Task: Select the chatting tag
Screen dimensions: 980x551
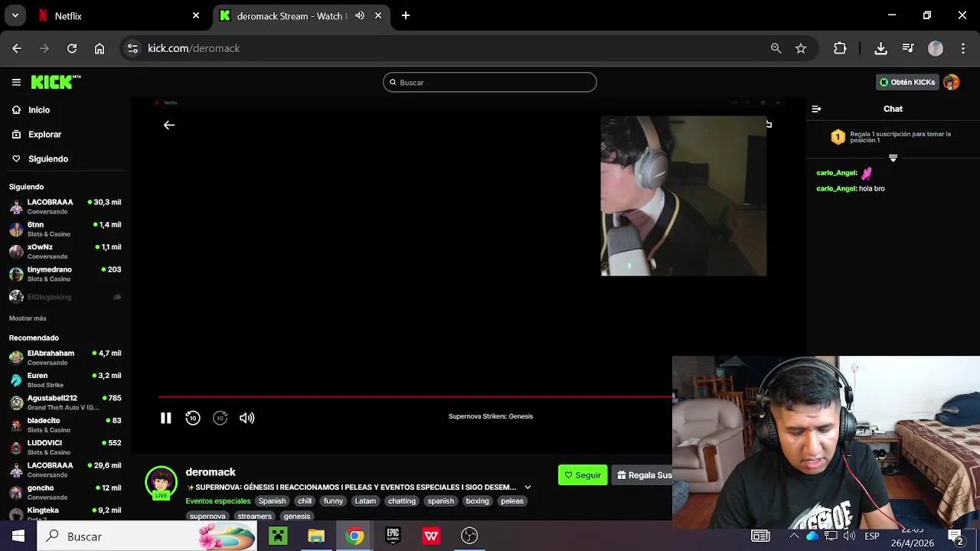Action: 402,501
